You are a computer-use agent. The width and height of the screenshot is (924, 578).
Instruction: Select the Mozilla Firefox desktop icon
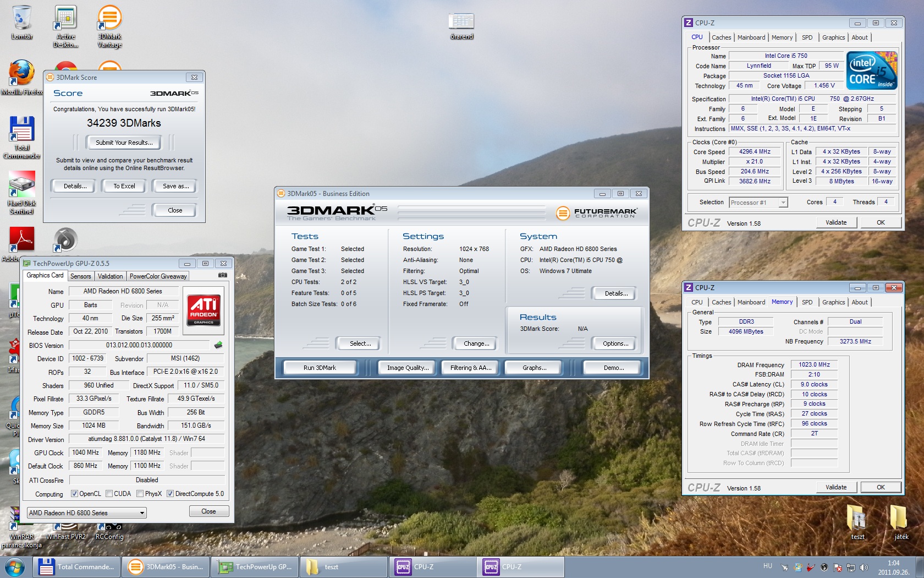pyautogui.click(x=22, y=78)
